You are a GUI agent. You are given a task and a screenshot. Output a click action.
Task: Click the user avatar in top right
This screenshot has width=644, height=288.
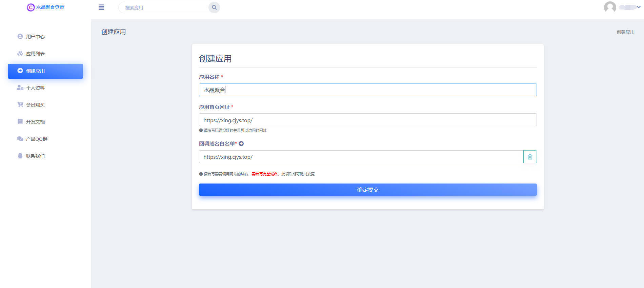point(610,7)
